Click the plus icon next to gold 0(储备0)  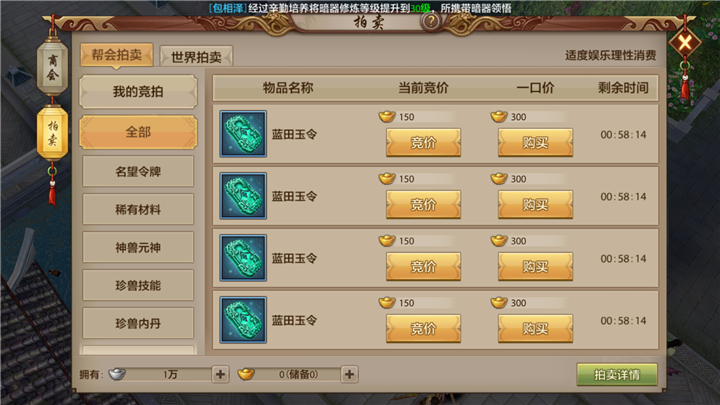[x=349, y=374]
